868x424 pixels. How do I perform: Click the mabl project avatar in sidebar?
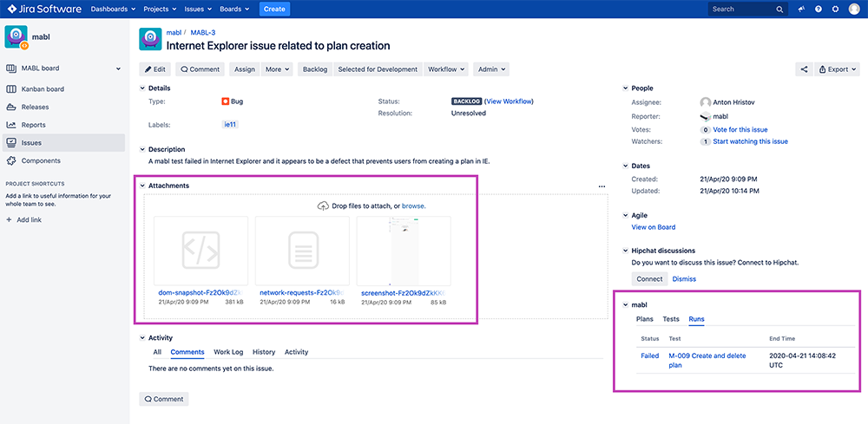[x=16, y=37]
